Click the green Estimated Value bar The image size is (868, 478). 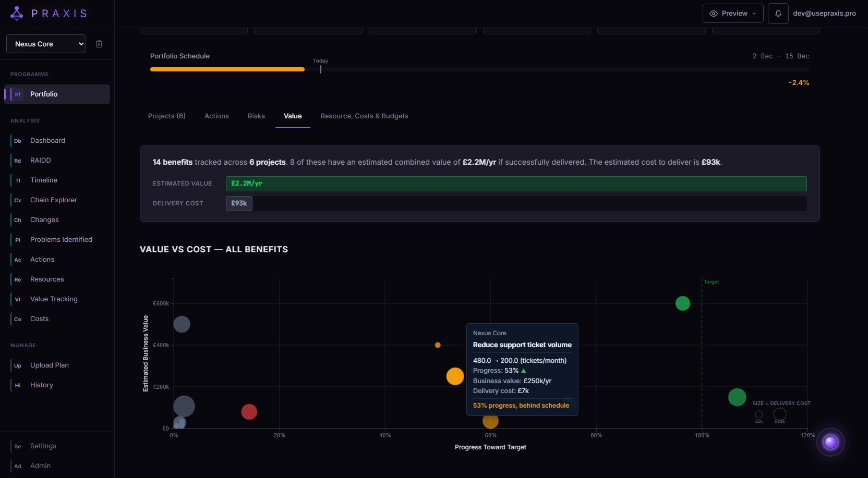click(516, 183)
